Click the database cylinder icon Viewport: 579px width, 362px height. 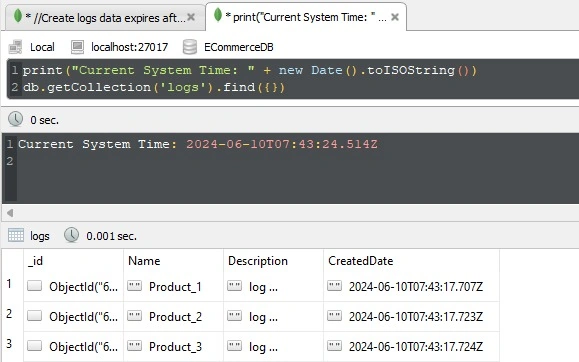pos(190,47)
